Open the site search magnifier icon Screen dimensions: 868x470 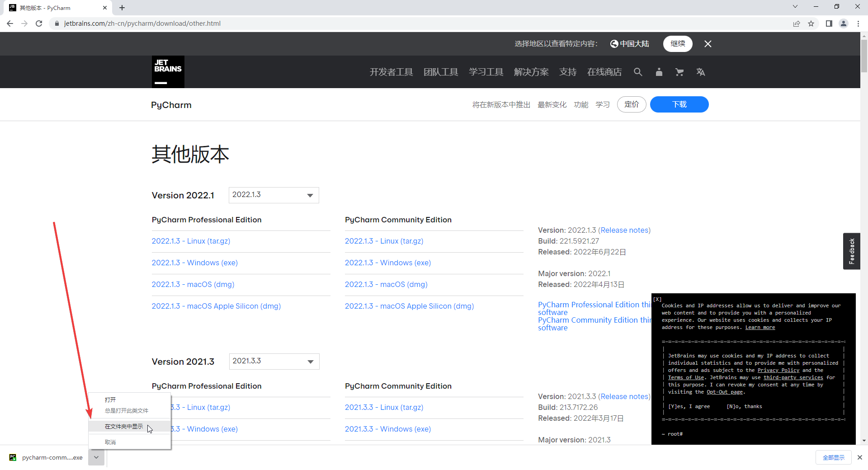click(638, 72)
